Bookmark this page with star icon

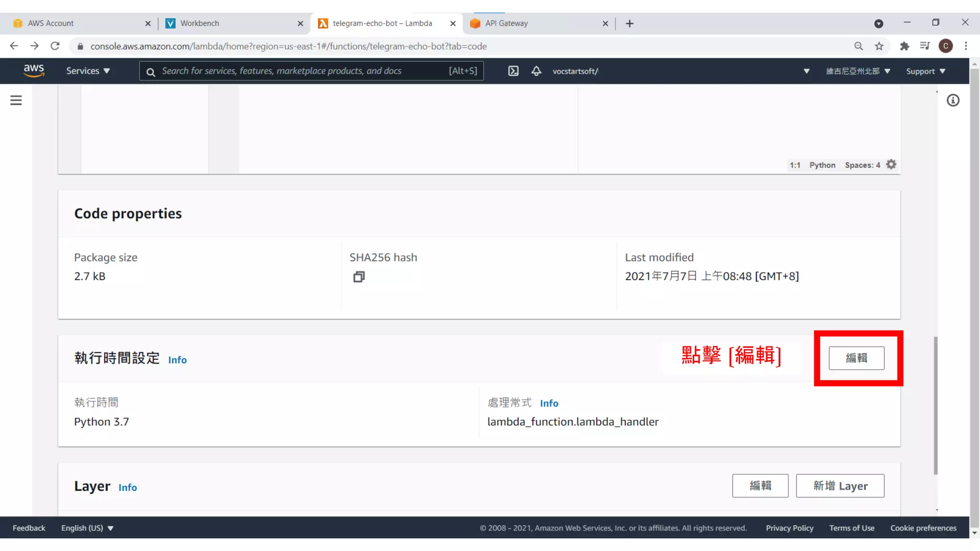pos(879,46)
